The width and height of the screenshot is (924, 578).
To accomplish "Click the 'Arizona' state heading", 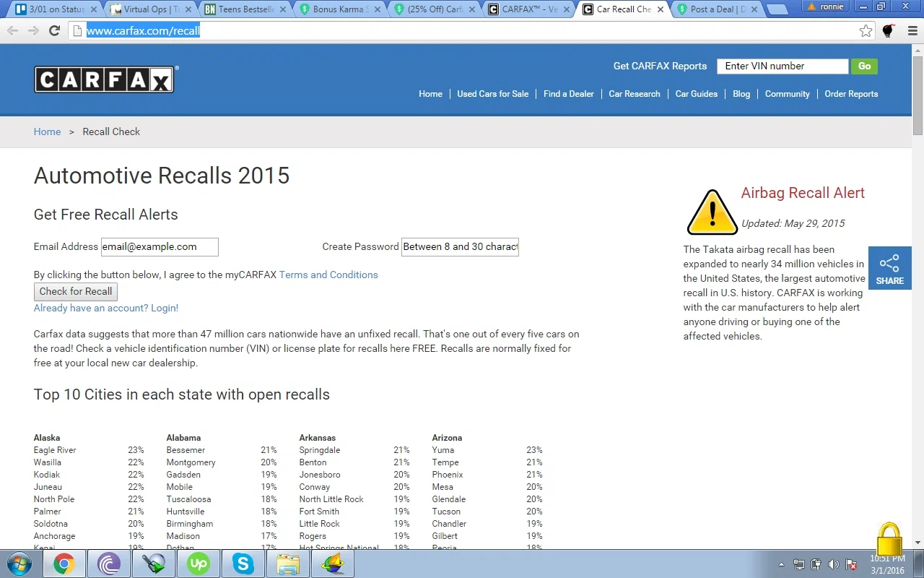I will [x=447, y=438].
